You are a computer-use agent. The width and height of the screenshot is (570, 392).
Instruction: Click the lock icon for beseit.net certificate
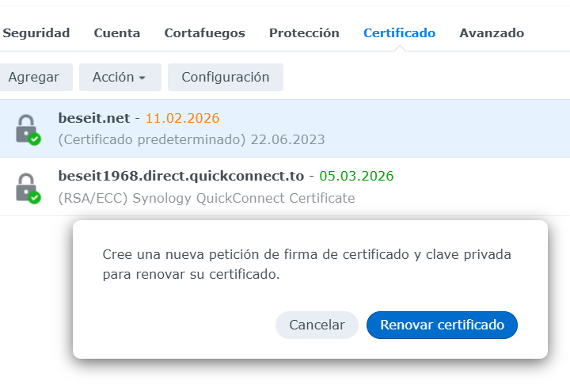(x=27, y=128)
